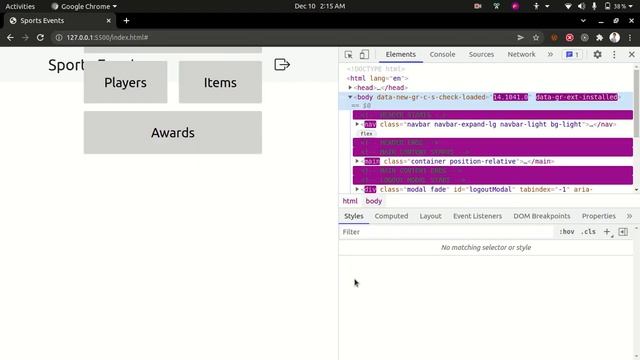Click the styles Filter input
Image resolution: width=640 pixels, height=360 pixels.
(x=447, y=232)
